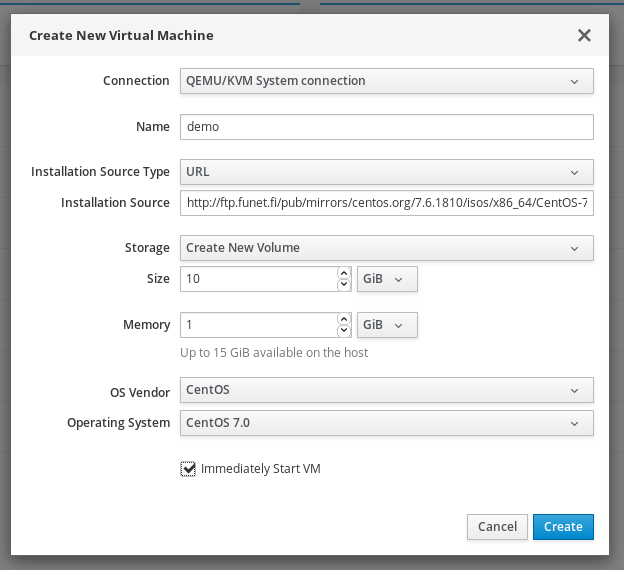Open the Size unit GiB dropdown
Screen dimensions: 624x570
click(387, 279)
